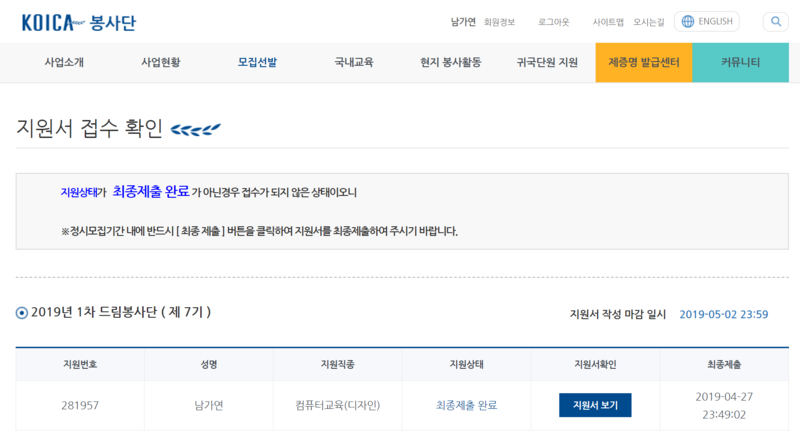Viewport: 800px width, 447px height.
Task: Open search with the magnifier icon
Action: 776,21
